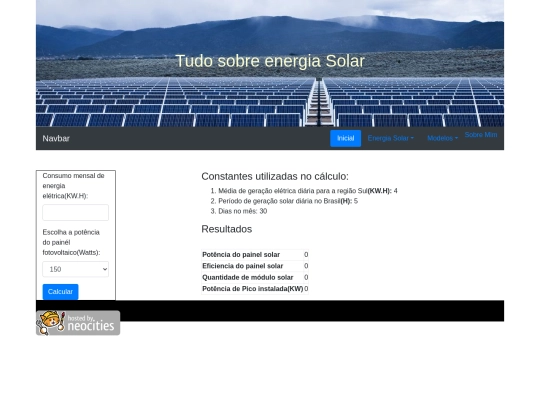Viewport: 540px width, 405px height.
Task: Click the 'Resultados' heading
Action: coord(227,229)
